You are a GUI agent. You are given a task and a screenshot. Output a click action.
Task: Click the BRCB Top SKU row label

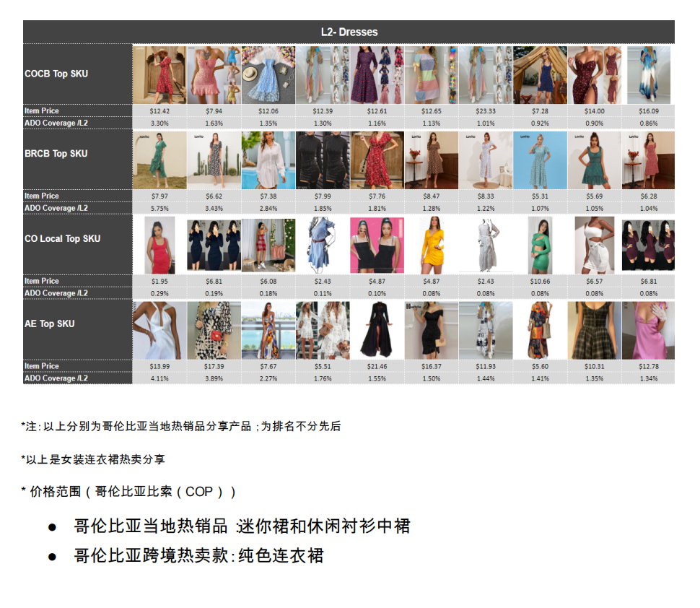[x=56, y=153]
